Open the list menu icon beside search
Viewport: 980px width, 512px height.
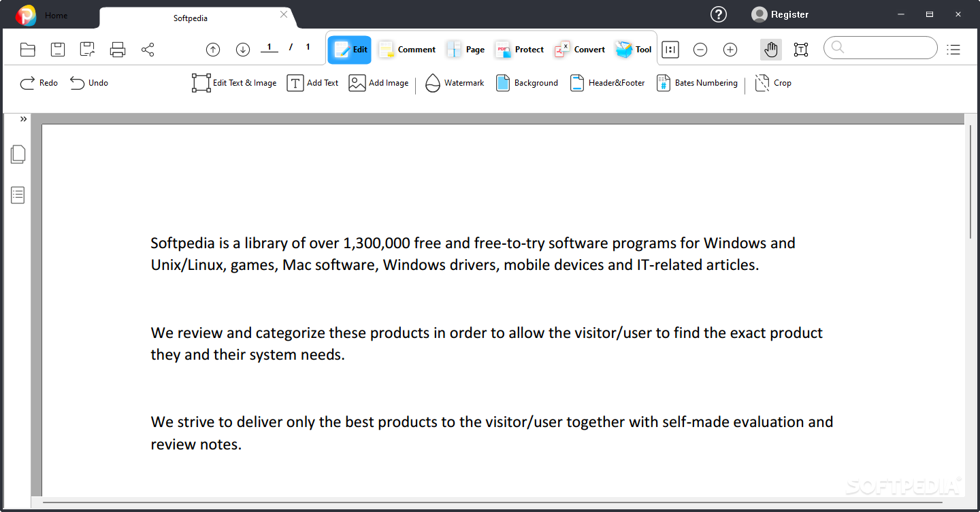953,50
